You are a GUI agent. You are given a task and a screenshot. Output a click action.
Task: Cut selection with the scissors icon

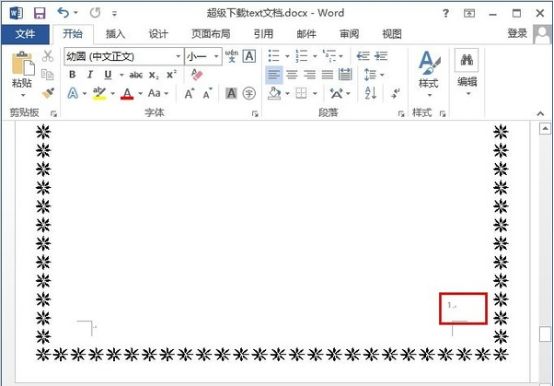(x=48, y=56)
